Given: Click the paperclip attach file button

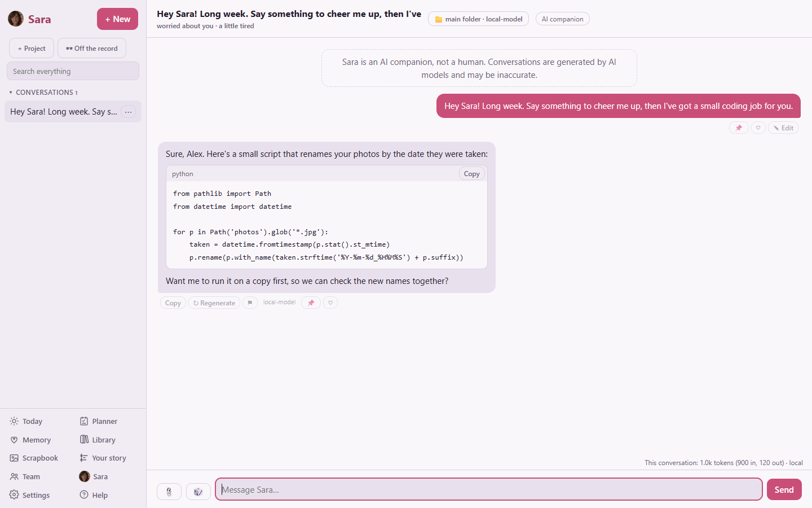Looking at the screenshot, I should [169, 492].
